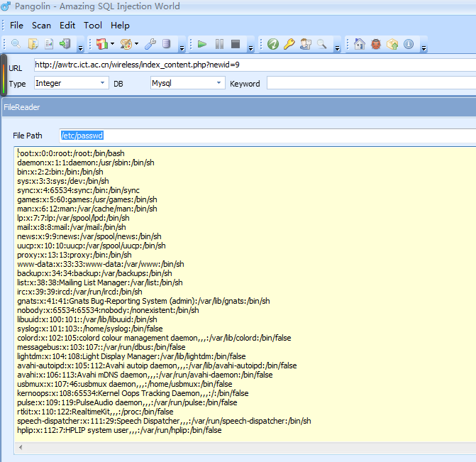
Task: Open the first toolbar group overflow arrow
Action: 80,48
